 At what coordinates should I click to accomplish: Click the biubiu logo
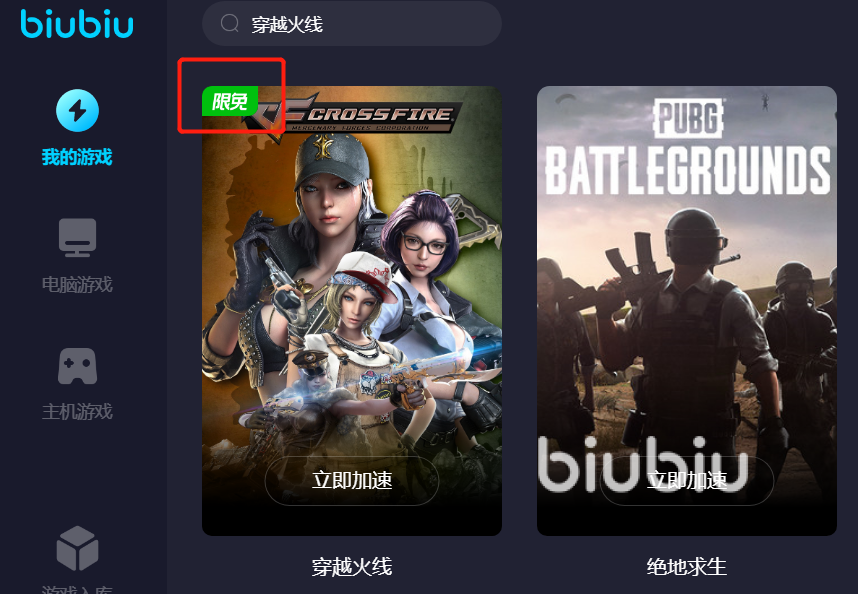(77, 25)
